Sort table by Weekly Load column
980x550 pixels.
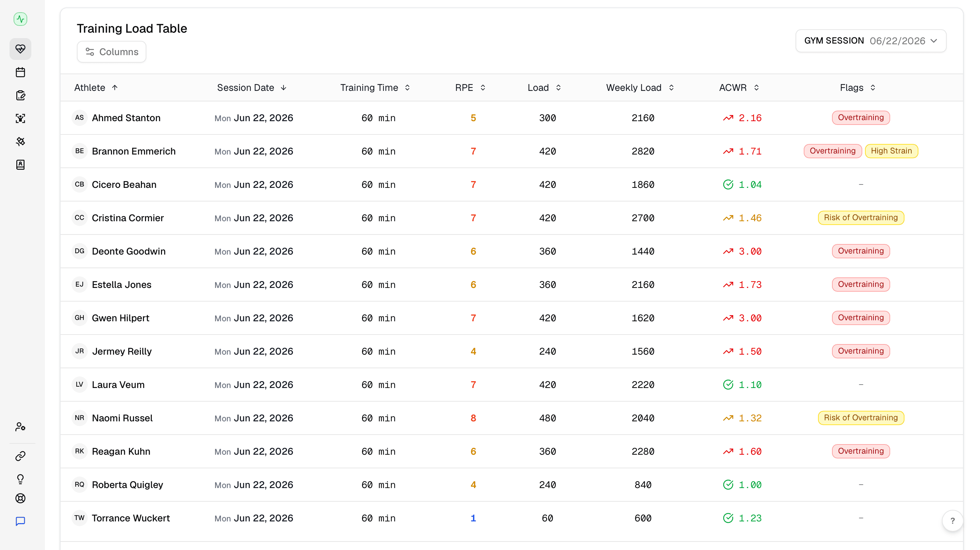point(640,87)
